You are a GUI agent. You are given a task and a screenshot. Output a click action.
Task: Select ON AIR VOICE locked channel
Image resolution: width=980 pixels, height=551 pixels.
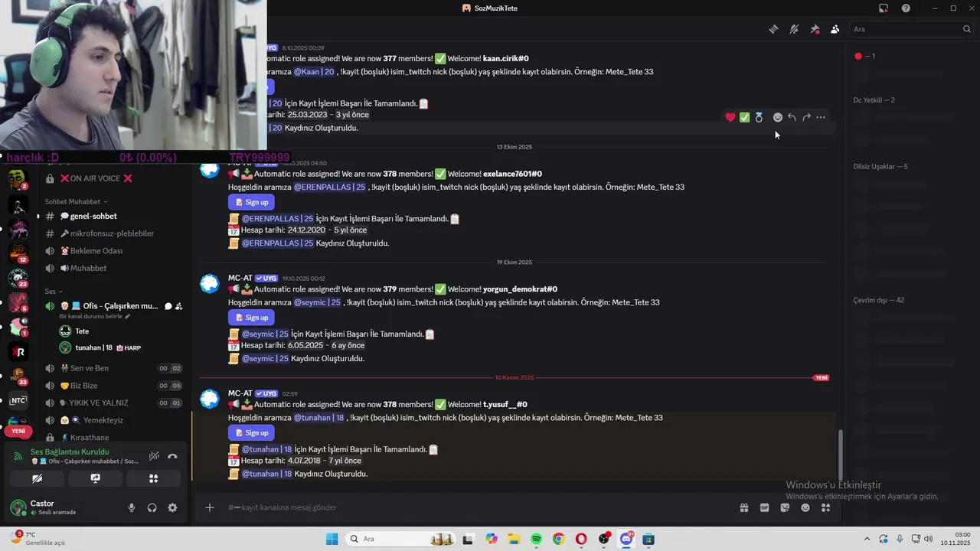pos(113,178)
